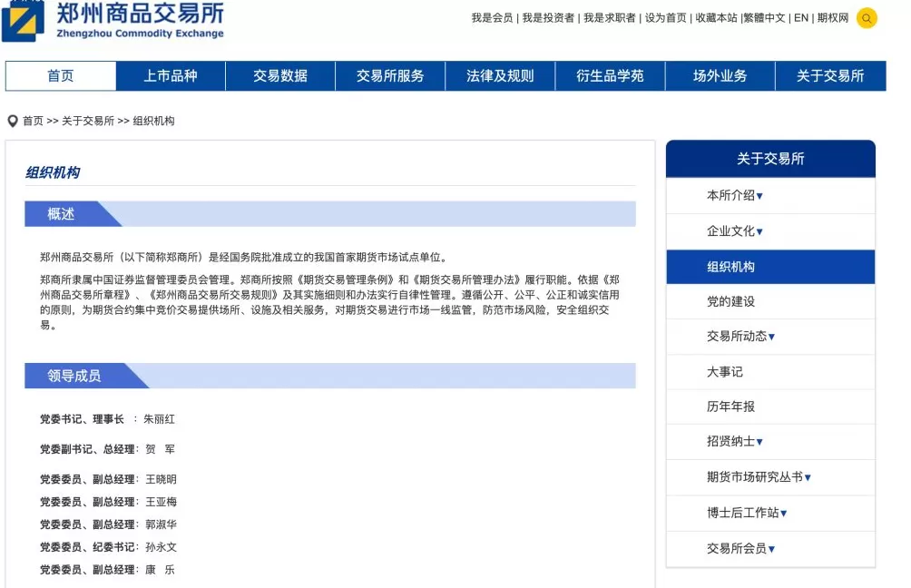Open the 法律及规则 menu

coord(499,76)
